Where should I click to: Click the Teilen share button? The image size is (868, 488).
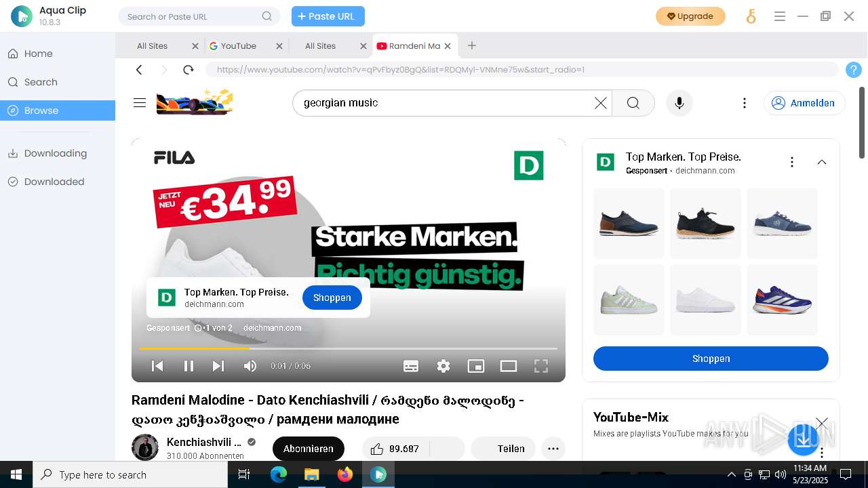pos(503,449)
